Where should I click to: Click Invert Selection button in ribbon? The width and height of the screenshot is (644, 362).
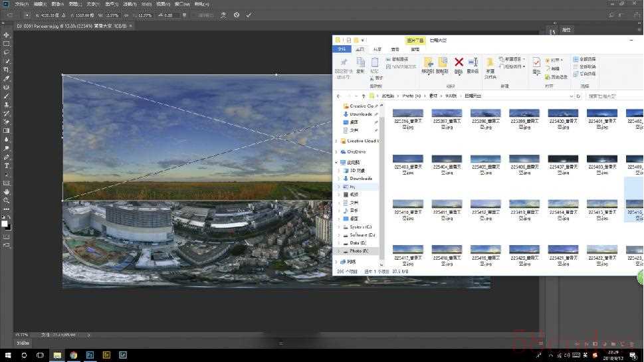(584, 74)
